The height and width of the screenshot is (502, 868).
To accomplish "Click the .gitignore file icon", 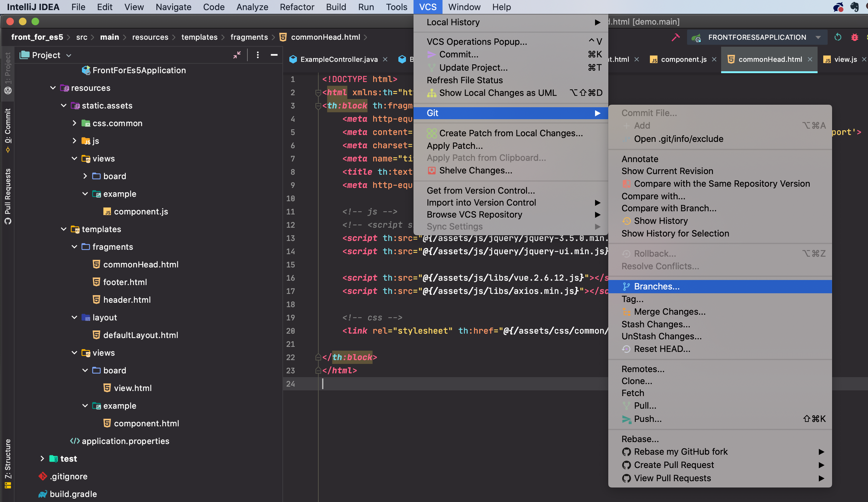I will point(43,476).
